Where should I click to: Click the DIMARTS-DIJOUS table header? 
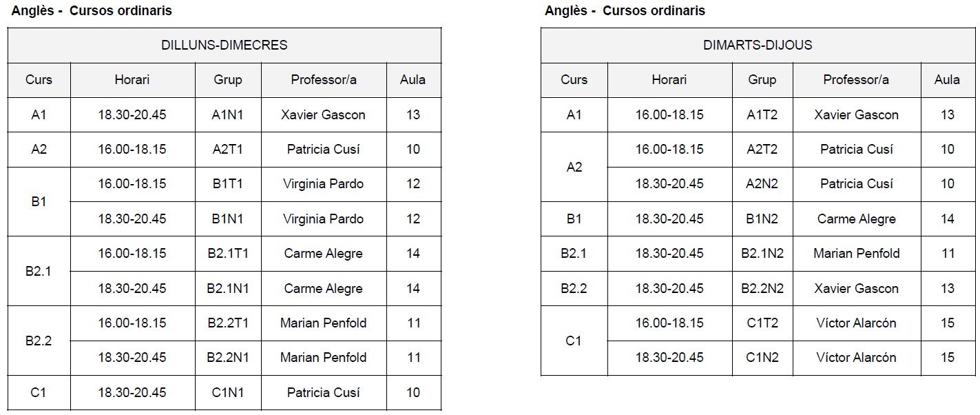(x=758, y=45)
